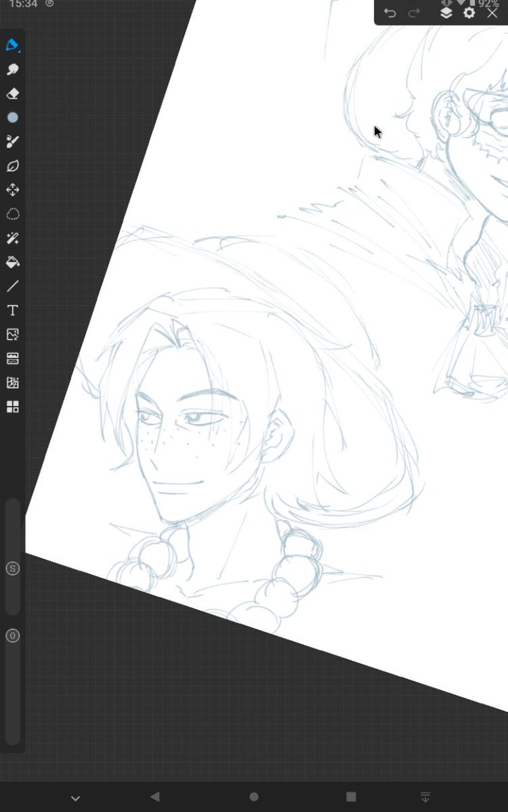
Task: Tap the navigation bar pull-down arrow icon
Action: pyautogui.click(x=425, y=797)
